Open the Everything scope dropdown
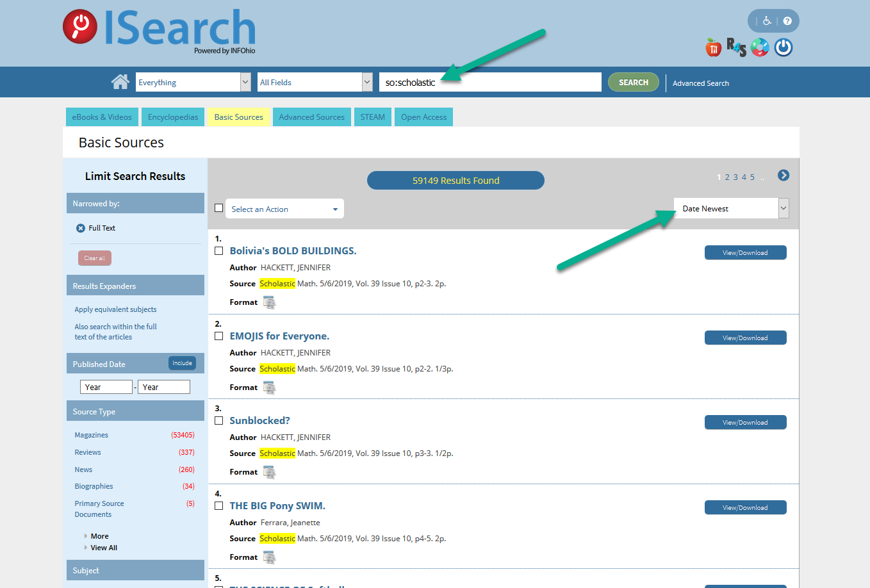The image size is (870, 588). pyautogui.click(x=193, y=82)
